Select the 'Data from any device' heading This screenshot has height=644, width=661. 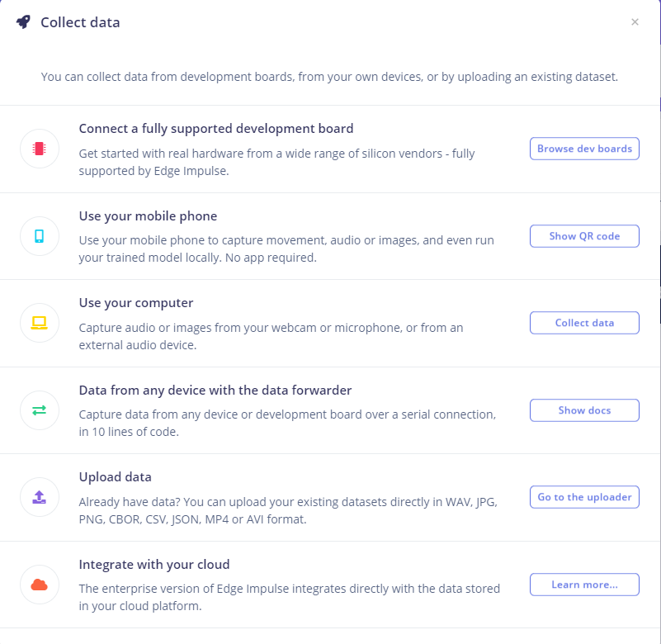click(x=215, y=390)
